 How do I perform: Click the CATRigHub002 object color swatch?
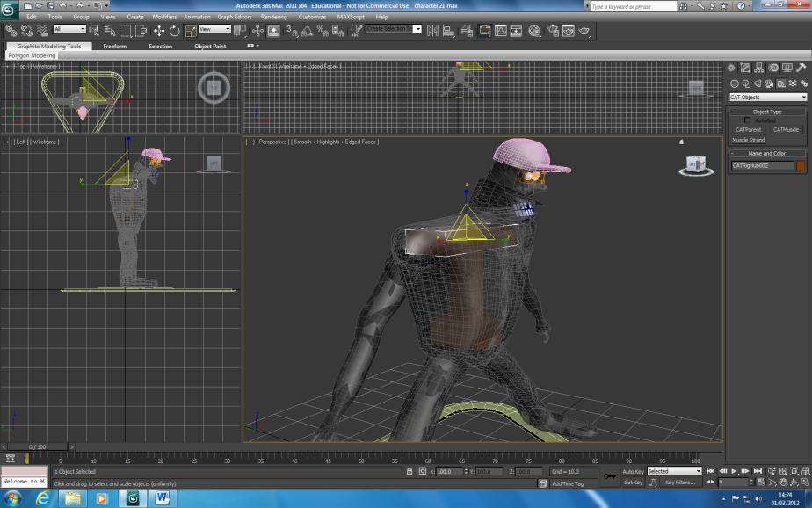pyautogui.click(x=800, y=164)
